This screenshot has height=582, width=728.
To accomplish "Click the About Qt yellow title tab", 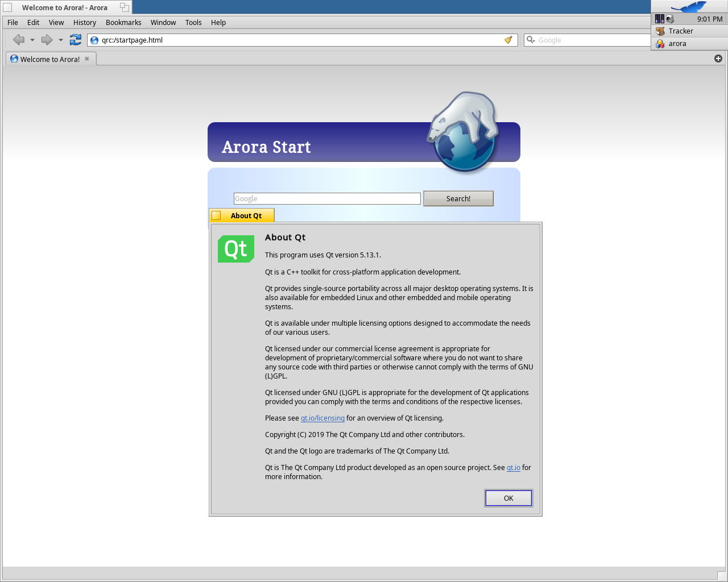I will click(242, 215).
